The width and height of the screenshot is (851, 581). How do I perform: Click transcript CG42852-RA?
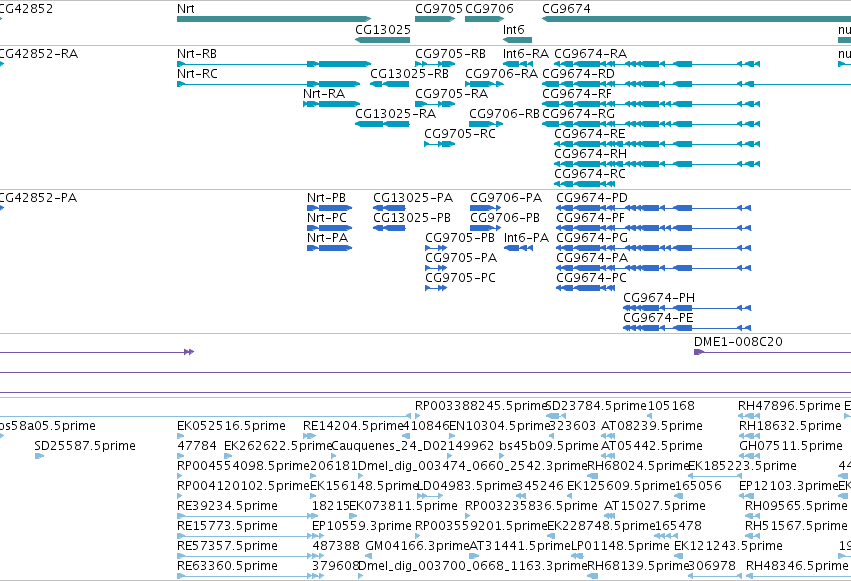pos(38,54)
